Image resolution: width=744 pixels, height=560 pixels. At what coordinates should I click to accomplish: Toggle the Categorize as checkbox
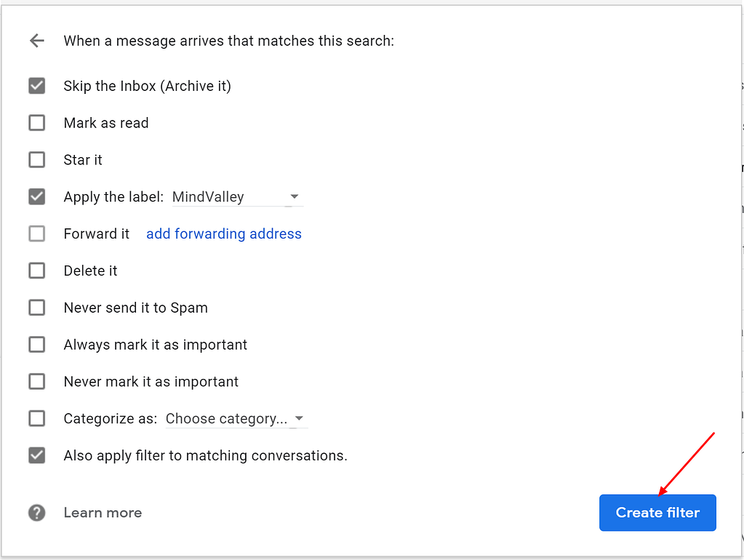[x=37, y=419]
